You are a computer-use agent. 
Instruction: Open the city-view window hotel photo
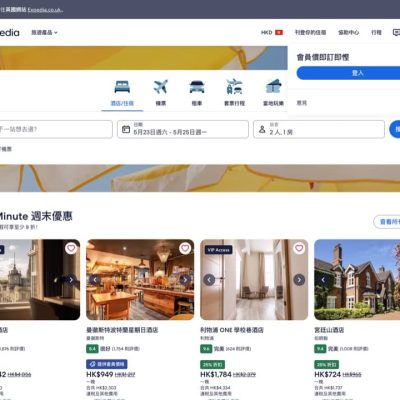pyautogui.click(x=40, y=280)
